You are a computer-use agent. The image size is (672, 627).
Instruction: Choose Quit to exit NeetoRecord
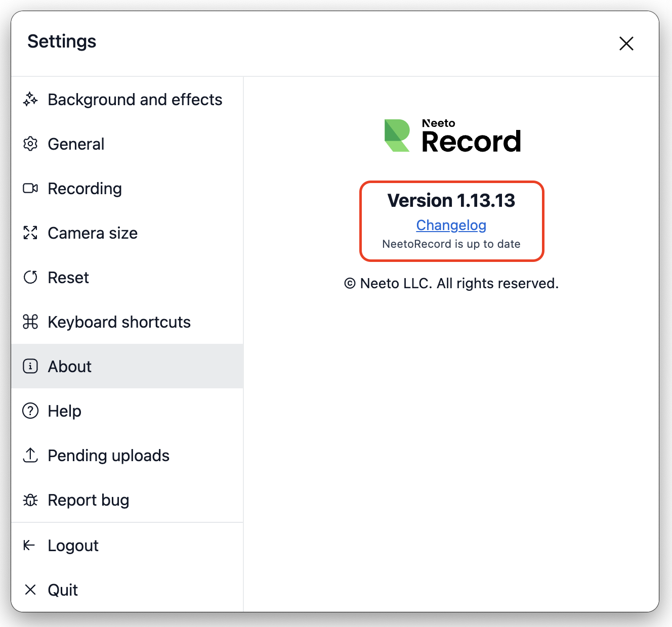pyautogui.click(x=127, y=590)
